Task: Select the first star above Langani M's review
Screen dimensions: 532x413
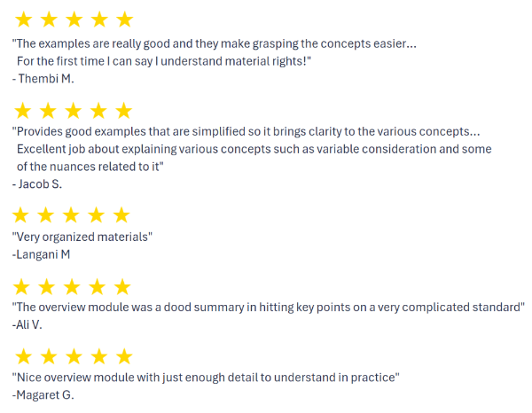Action: [x=20, y=215]
